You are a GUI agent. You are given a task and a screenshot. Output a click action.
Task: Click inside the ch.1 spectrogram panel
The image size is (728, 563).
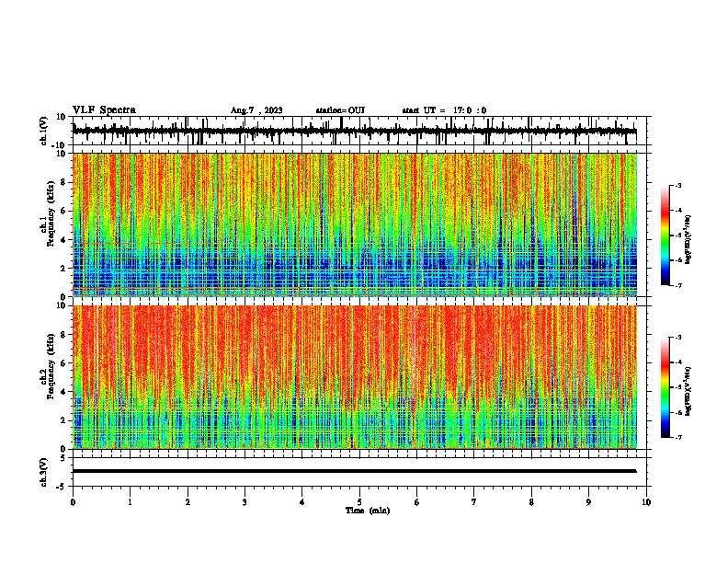pyautogui.click(x=355, y=224)
